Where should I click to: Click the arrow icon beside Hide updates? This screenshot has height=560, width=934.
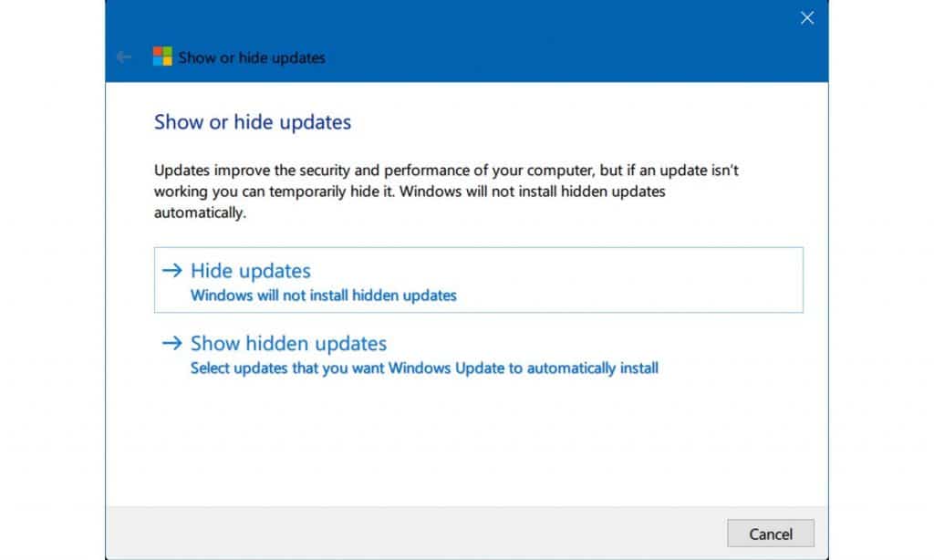172,270
